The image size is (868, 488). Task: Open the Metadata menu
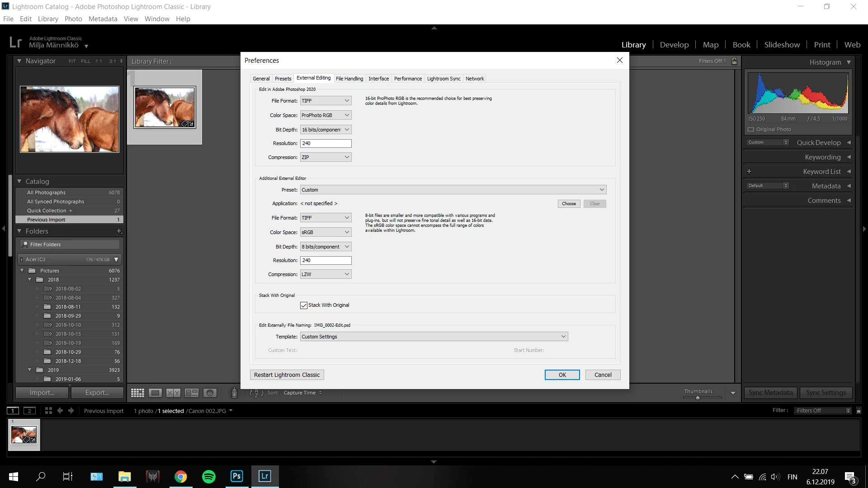(103, 19)
